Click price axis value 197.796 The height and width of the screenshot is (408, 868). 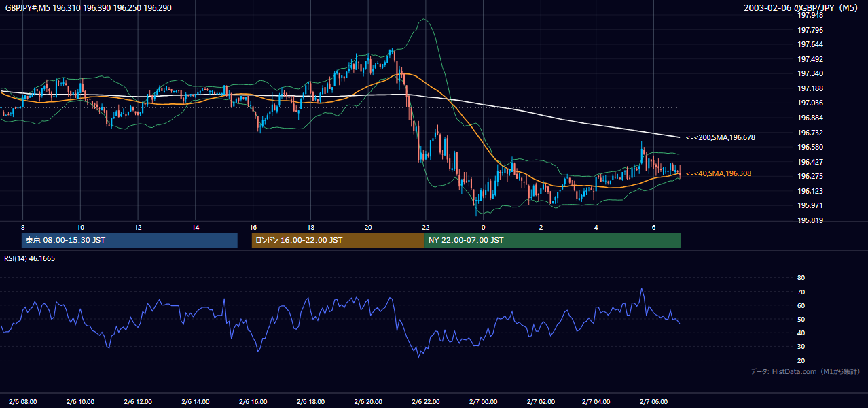[810, 30]
